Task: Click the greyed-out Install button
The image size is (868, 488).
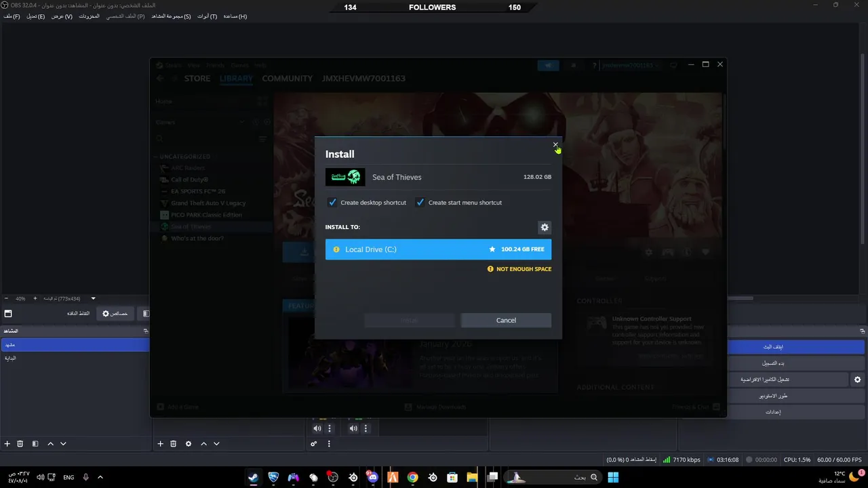Action: (x=409, y=320)
